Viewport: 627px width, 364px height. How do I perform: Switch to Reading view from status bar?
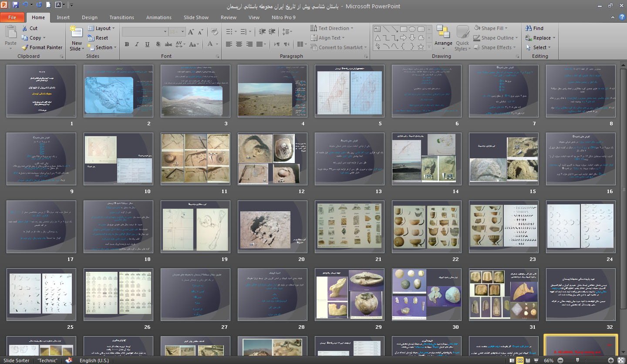528,361
